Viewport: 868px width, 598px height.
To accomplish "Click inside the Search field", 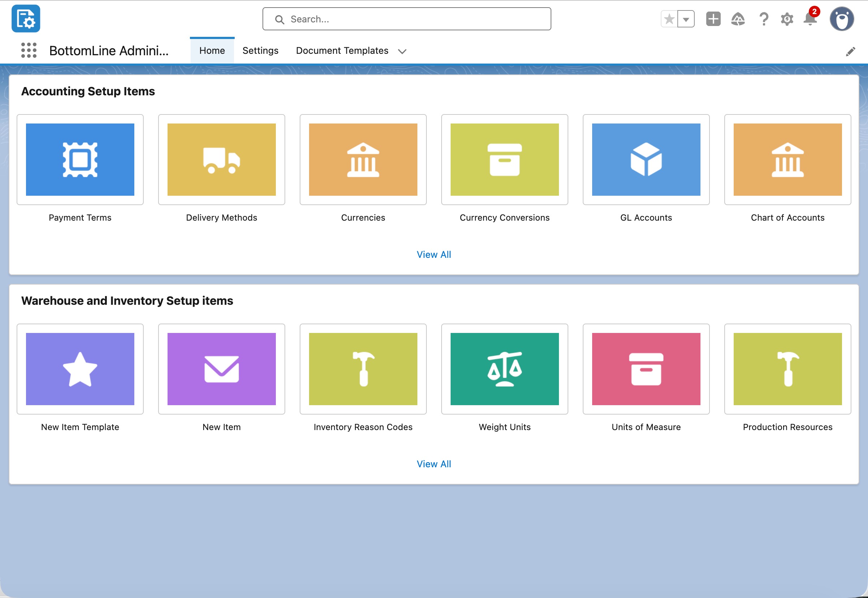I will [406, 19].
